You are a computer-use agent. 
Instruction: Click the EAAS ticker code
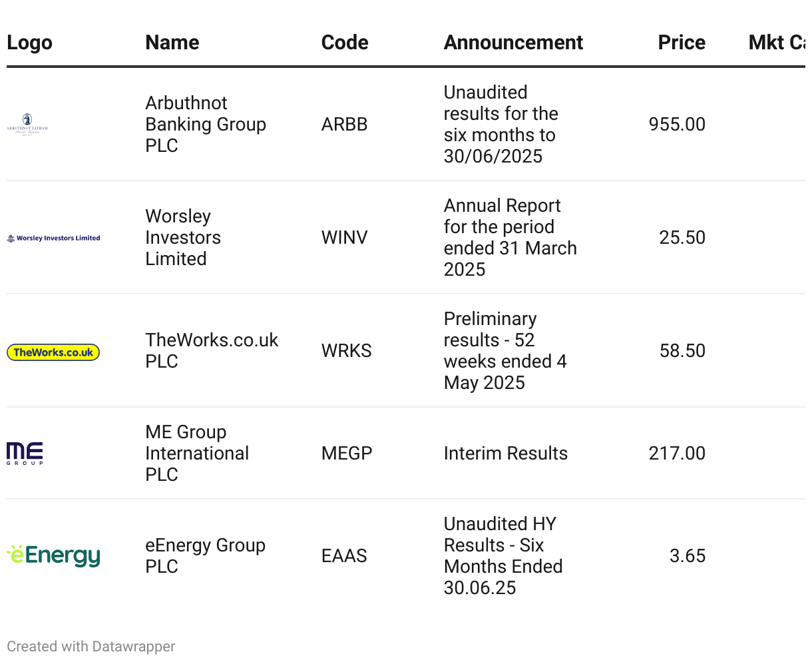click(344, 555)
